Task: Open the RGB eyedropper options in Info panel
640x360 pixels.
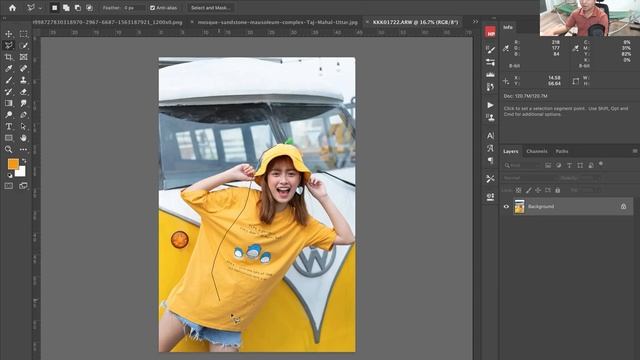Action: [506, 49]
